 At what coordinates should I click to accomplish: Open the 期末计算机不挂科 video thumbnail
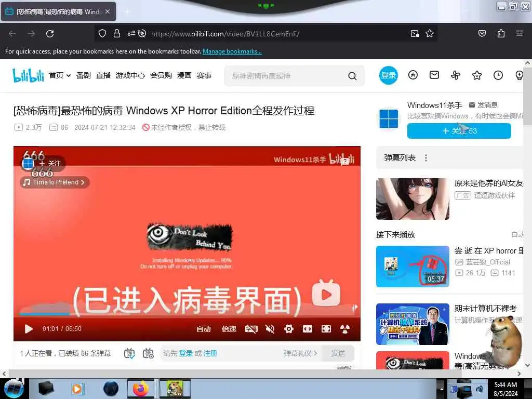(413, 324)
